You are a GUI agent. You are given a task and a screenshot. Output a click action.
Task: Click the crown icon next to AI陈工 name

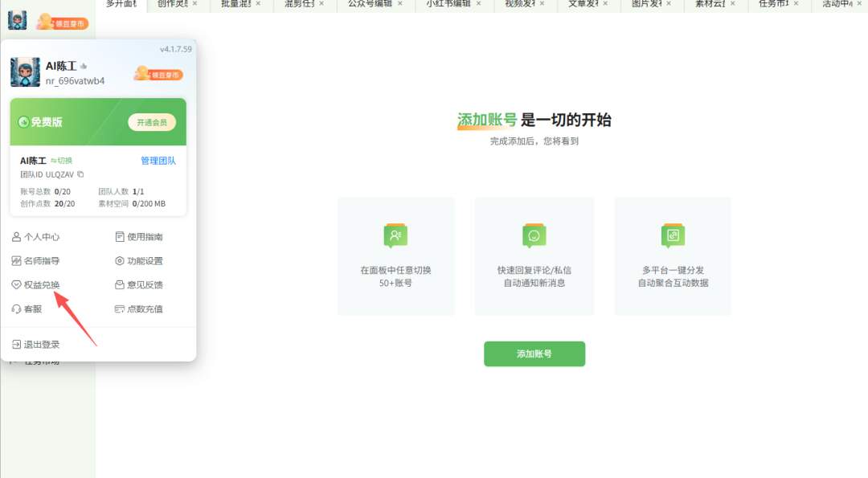[84, 67]
